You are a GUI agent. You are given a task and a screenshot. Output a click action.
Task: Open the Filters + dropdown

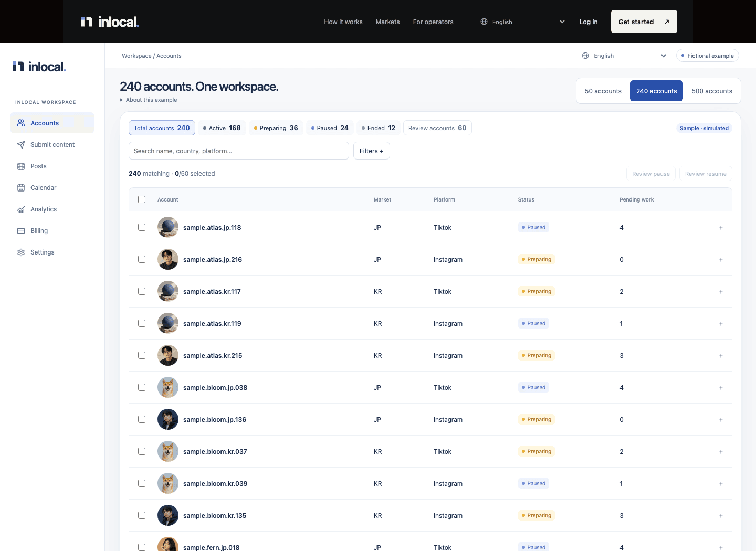coord(372,151)
